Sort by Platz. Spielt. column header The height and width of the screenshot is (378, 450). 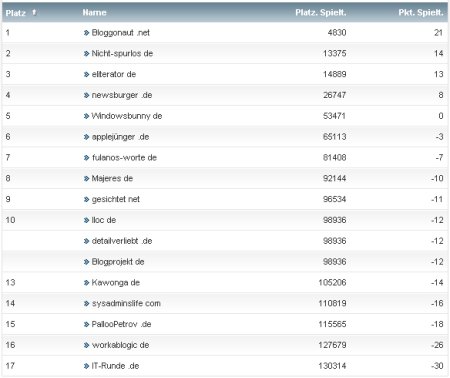(x=321, y=13)
